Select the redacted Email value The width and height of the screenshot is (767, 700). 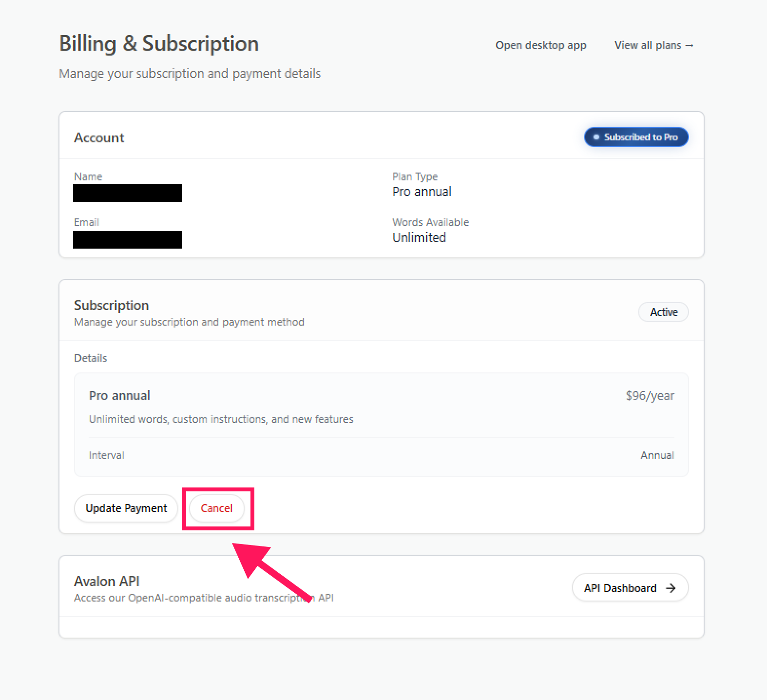point(128,240)
